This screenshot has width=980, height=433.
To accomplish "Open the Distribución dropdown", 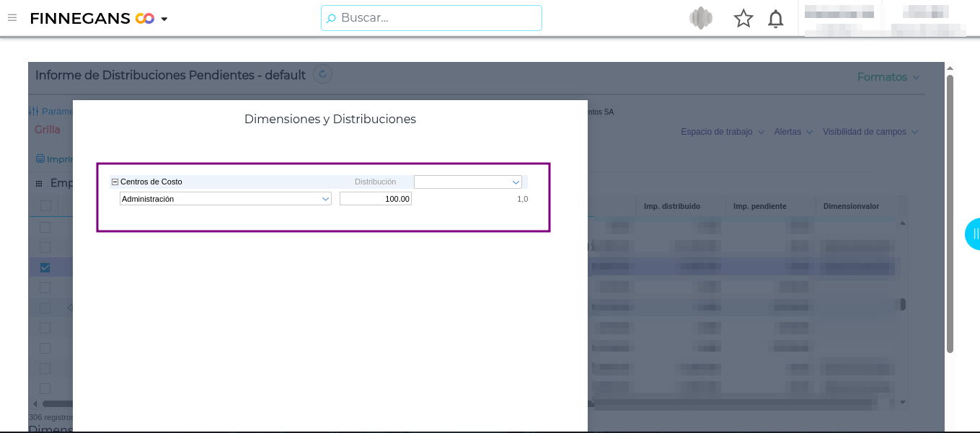I will click(468, 182).
